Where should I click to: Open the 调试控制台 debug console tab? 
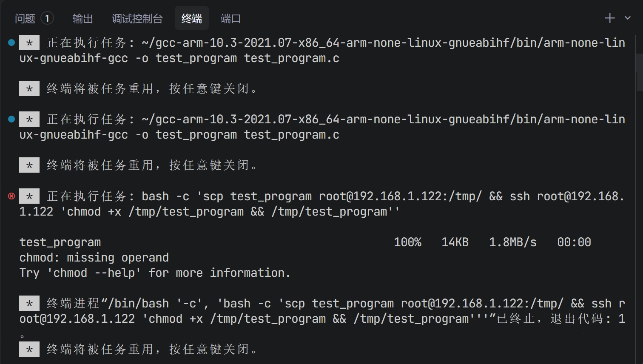[137, 19]
